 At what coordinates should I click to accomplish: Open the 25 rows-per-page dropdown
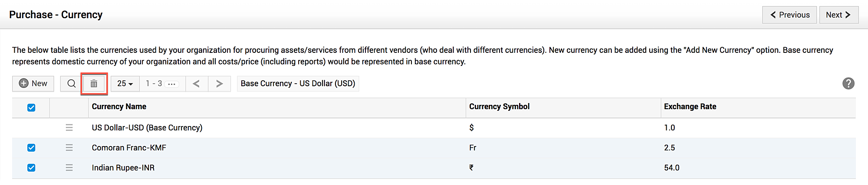tap(125, 84)
